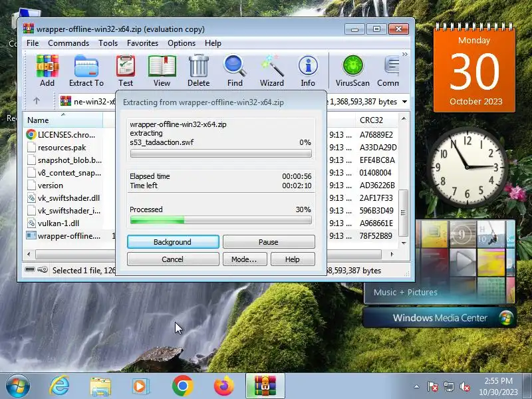Viewport: 532px width, 399px height.
Task: Open Windows Media Center gadget
Action: [x=440, y=318]
